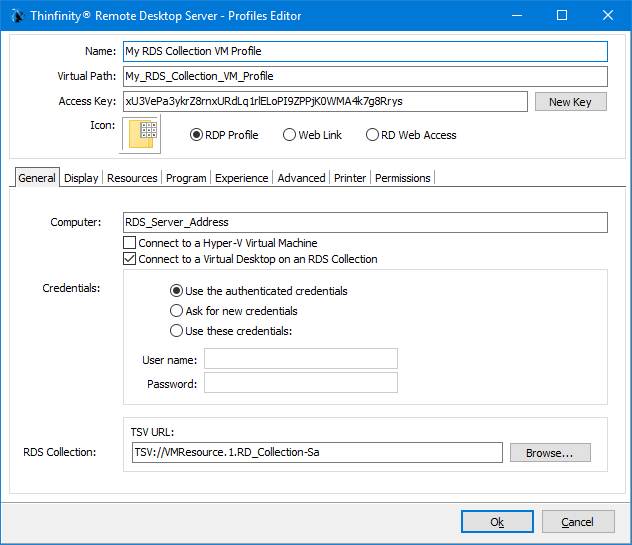Switch to the General tab
The width and height of the screenshot is (632, 545).
coord(37,178)
